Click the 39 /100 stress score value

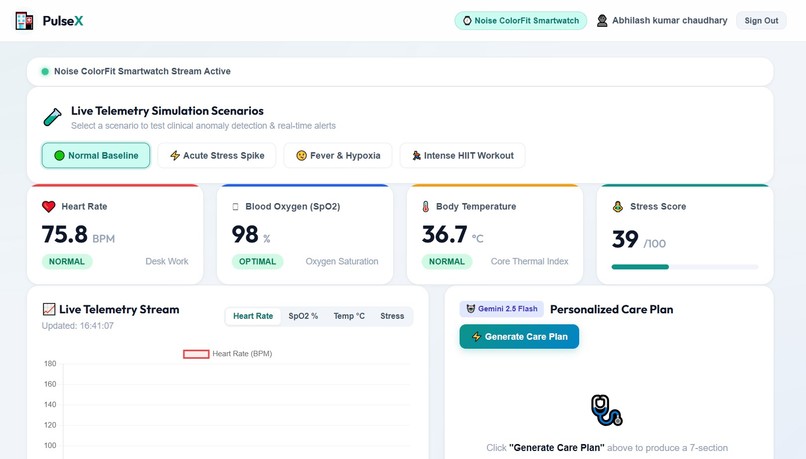click(x=639, y=240)
